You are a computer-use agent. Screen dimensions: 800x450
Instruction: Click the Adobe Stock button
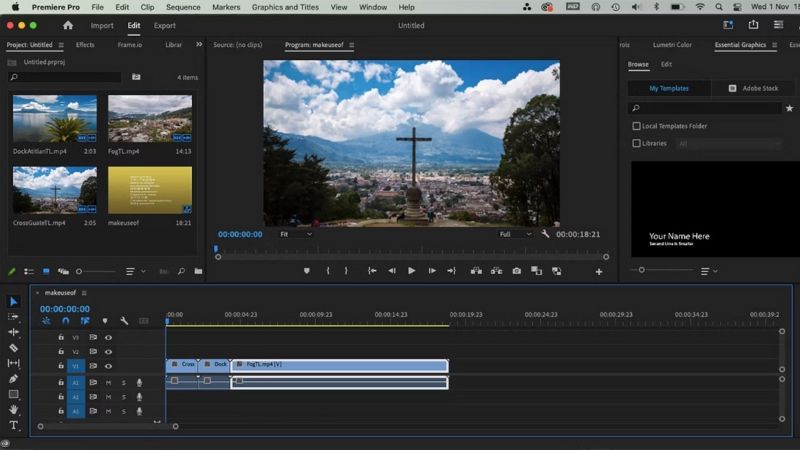[753, 88]
